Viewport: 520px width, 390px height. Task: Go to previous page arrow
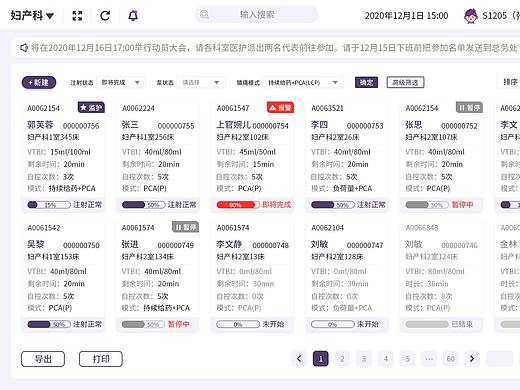(x=299, y=359)
